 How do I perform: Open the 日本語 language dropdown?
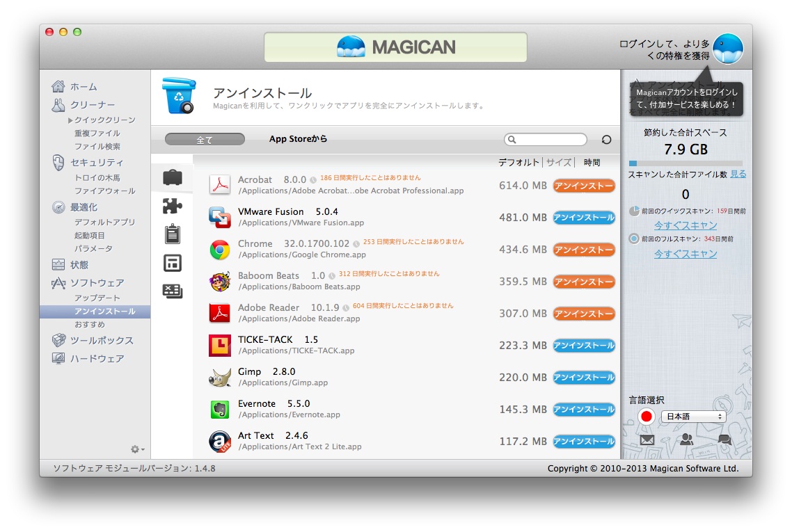(x=693, y=417)
